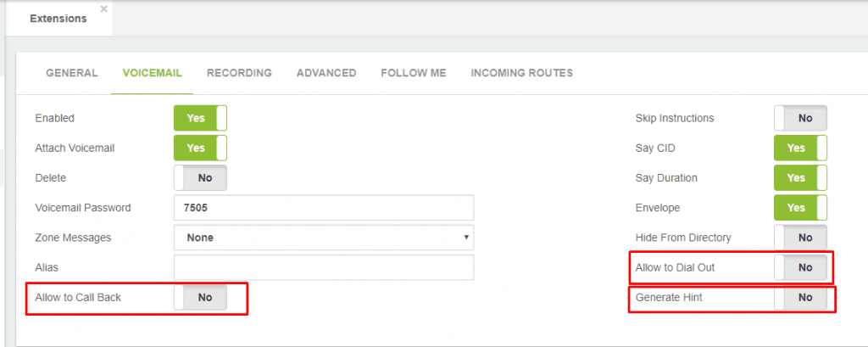The image size is (868, 347).
Task: Click the Voicemail Password field
Action: (324, 208)
